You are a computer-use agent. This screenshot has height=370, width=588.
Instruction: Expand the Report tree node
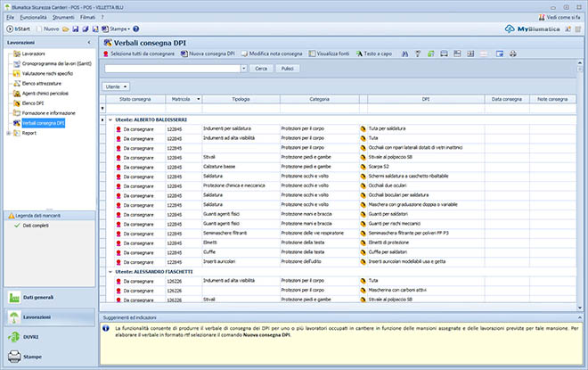[x=8, y=133]
